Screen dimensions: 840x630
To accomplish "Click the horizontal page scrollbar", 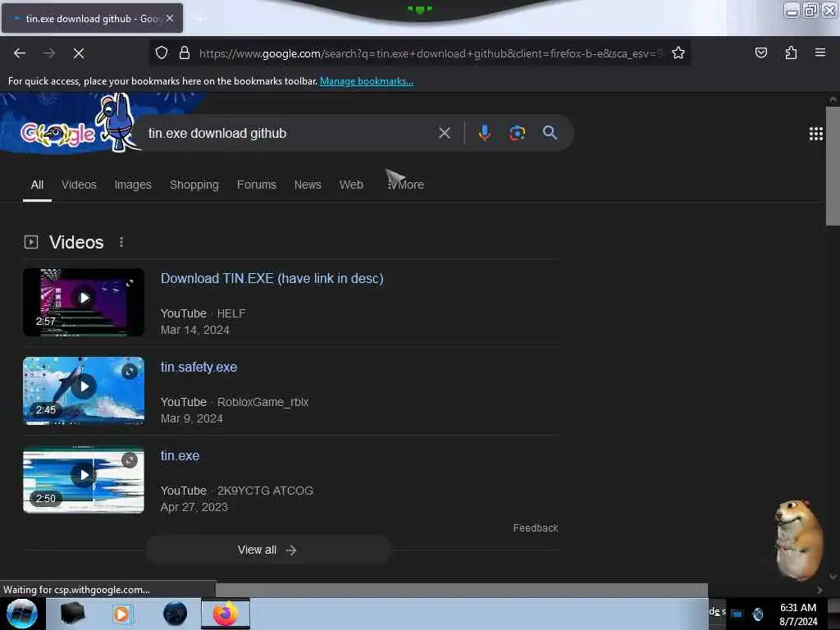I will click(461, 590).
